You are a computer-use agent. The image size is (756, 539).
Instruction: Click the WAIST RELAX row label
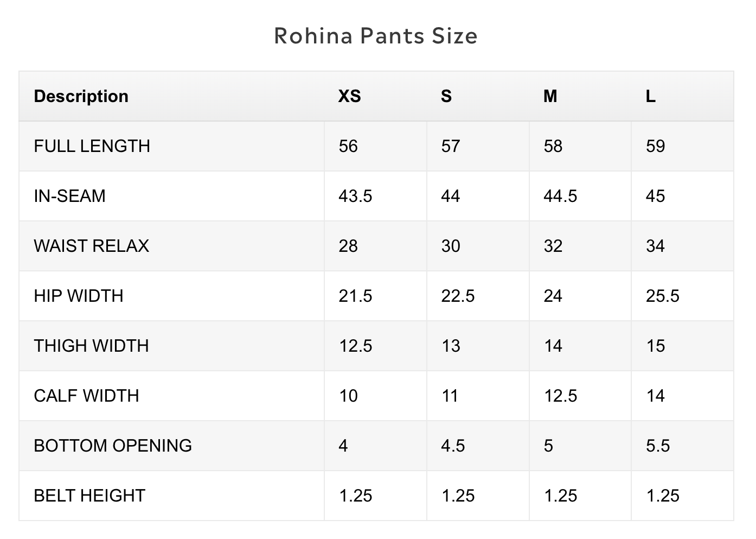pyautogui.click(x=91, y=246)
